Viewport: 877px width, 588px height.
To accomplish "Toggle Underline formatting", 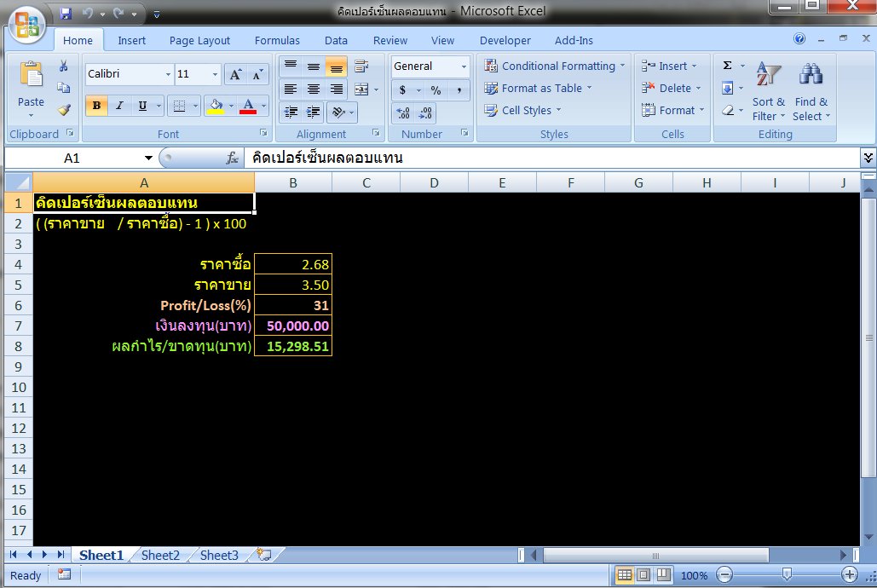I will [x=142, y=106].
